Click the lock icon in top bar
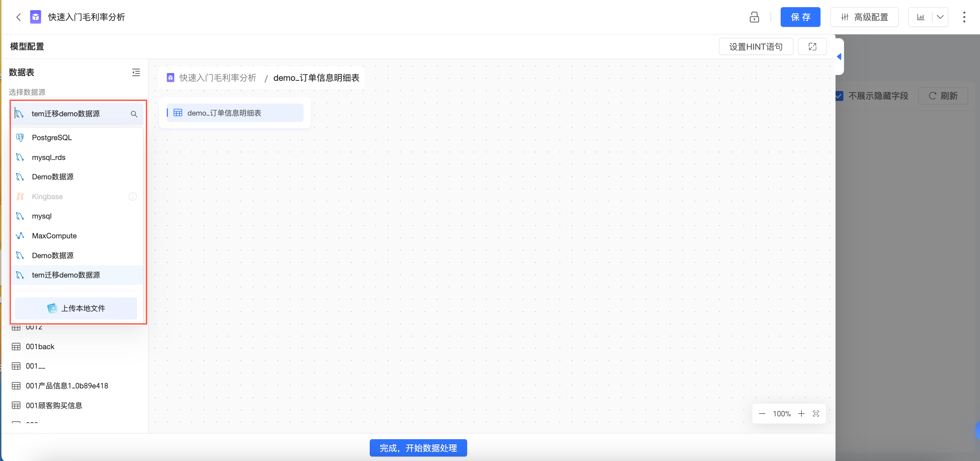 754,17
